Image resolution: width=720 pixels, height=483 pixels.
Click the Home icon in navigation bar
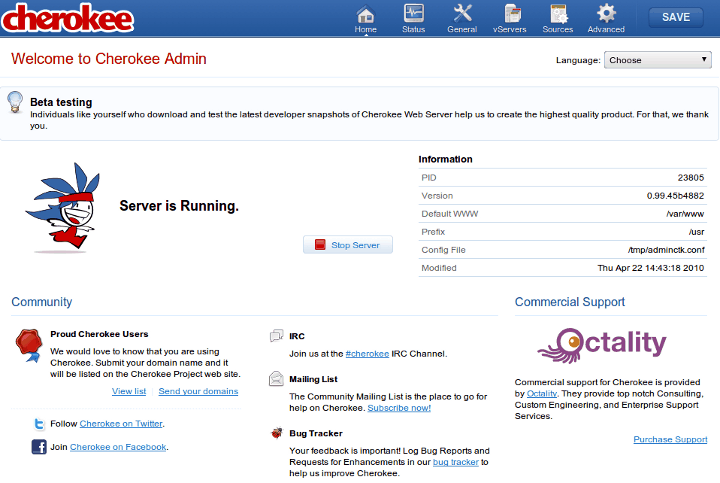pyautogui.click(x=365, y=14)
